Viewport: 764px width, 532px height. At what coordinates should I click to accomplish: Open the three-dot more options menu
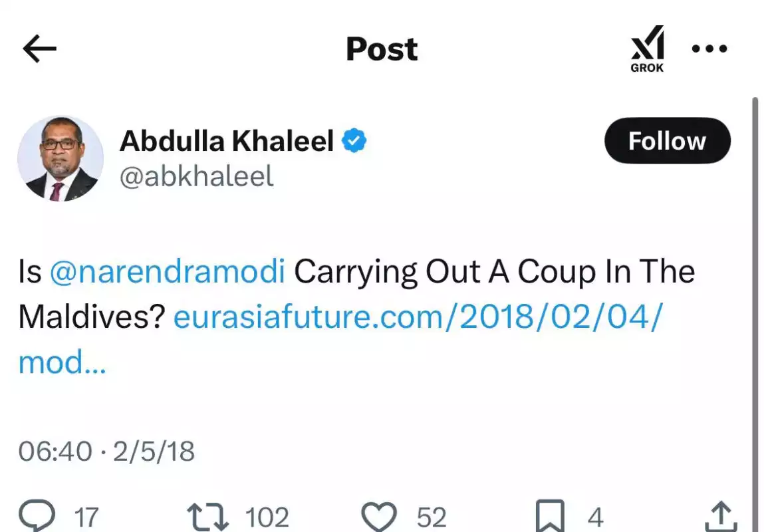pyautogui.click(x=709, y=49)
